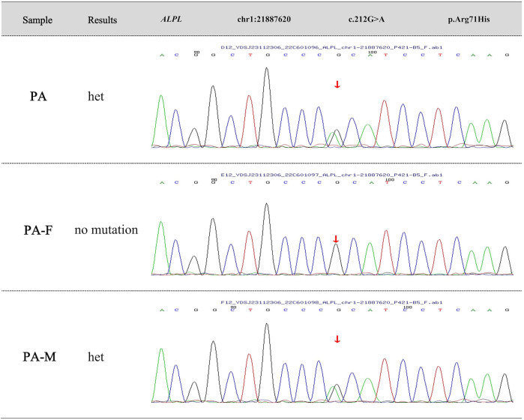Image resolution: width=524 pixels, height=420 pixels.
Task: Click the overlapping green-black double peak in PA-M trace
Action: pyautogui.click(x=334, y=393)
